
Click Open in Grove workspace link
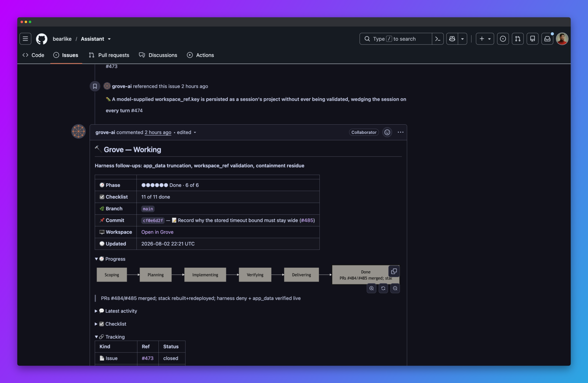click(157, 232)
